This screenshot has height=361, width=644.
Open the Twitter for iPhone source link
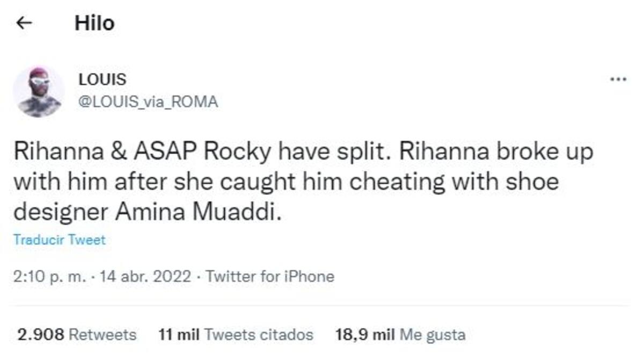[x=270, y=277]
